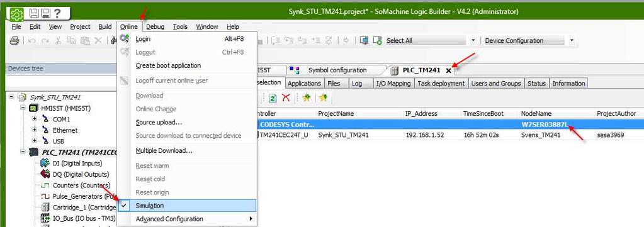Image resolution: width=644 pixels, height=227 pixels.
Task: Expand the COM1 tree node
Action: click(x=34, y=119)
